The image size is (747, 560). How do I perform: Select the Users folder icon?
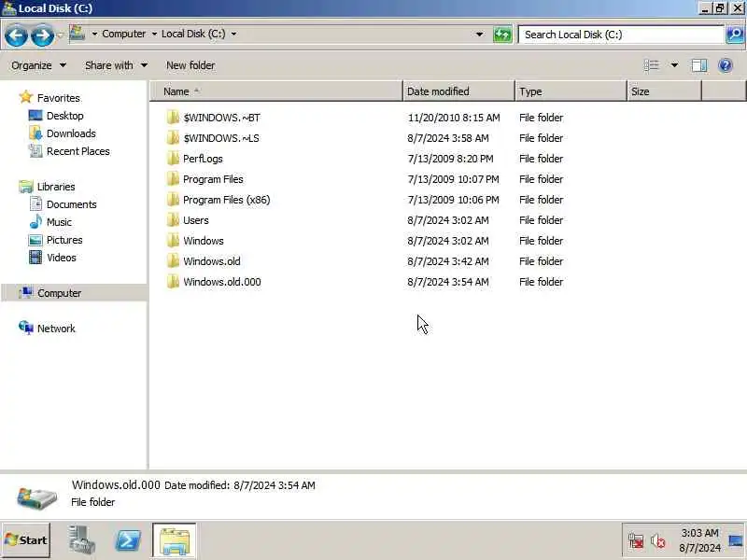click(x=173, y=220)
